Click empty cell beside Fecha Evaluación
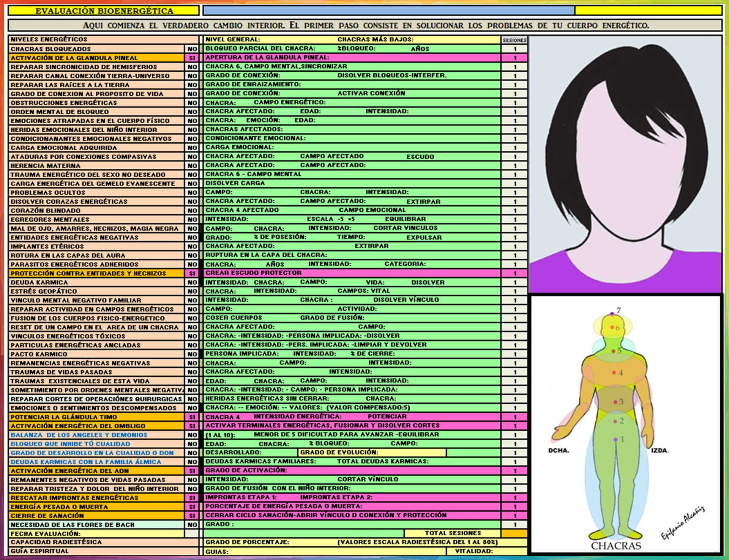This screenshot has height=560, width=729. tap(192, 534)
